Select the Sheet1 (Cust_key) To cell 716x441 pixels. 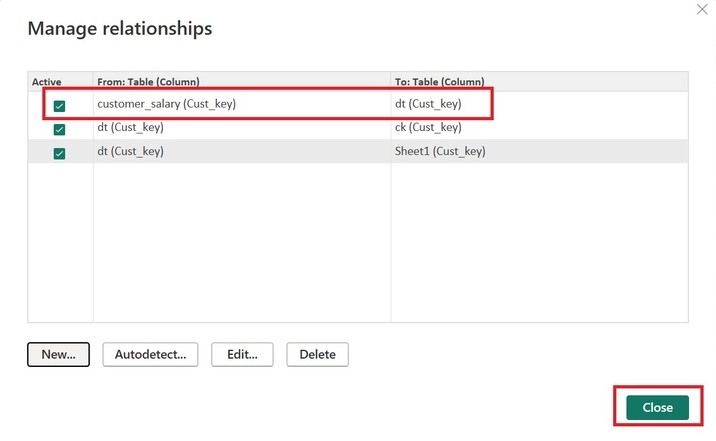click(440, 152)
